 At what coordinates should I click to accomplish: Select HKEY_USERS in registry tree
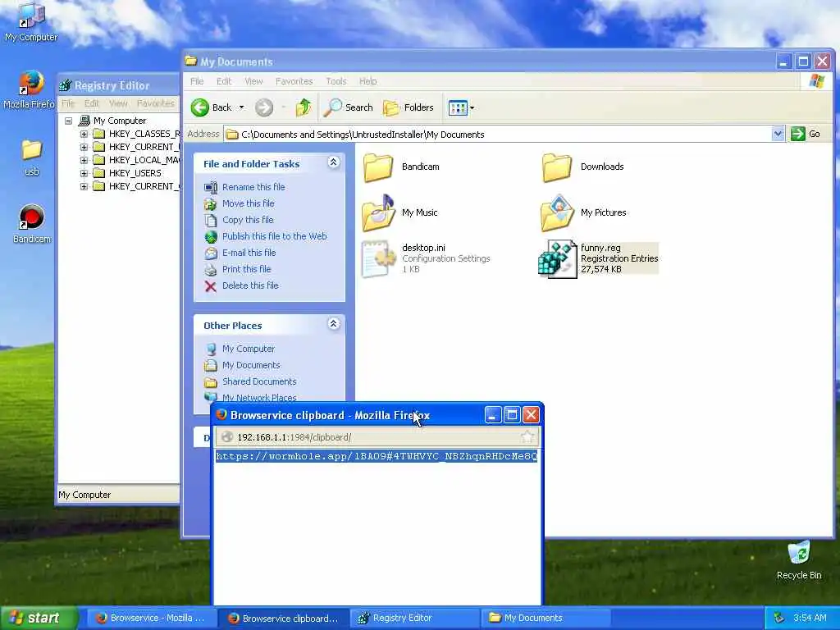(x=135, y=174)
